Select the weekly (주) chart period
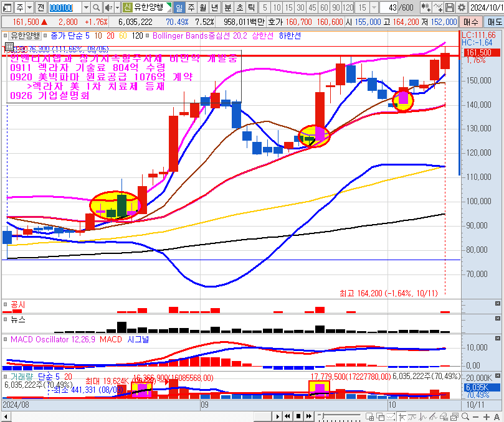This screenshot has width=504, height=422. [x=191, y=7]
